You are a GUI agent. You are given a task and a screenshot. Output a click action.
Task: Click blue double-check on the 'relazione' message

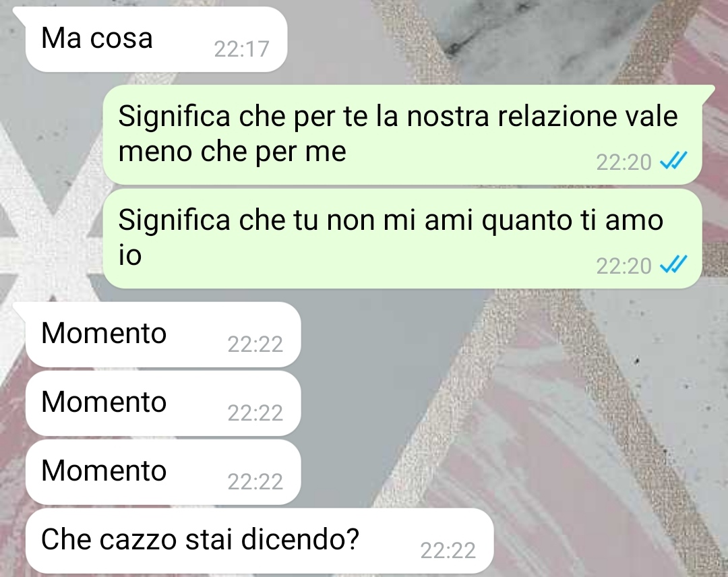(x=673, y=161)
